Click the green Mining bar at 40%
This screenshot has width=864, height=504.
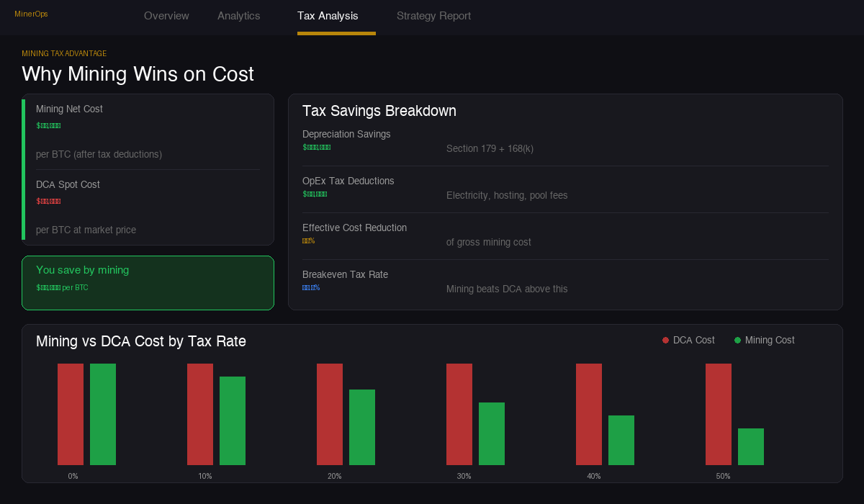coord(621,440)
